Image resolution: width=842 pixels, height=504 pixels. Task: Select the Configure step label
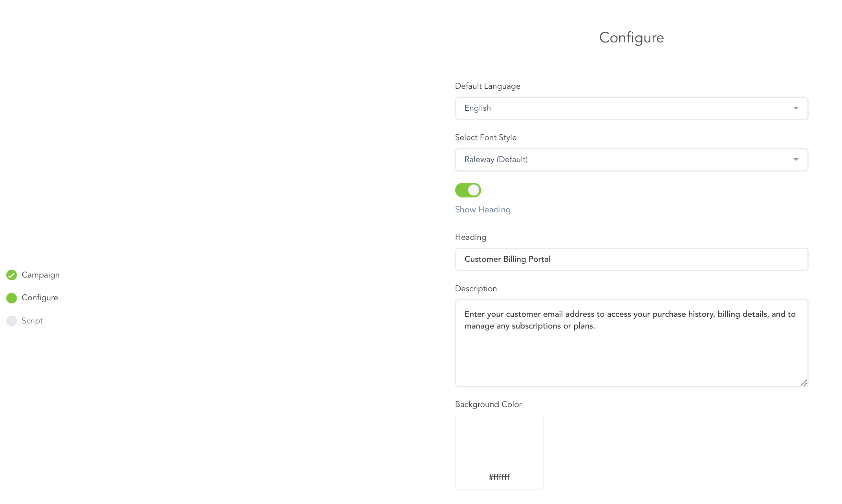click(x=40, y=298)
